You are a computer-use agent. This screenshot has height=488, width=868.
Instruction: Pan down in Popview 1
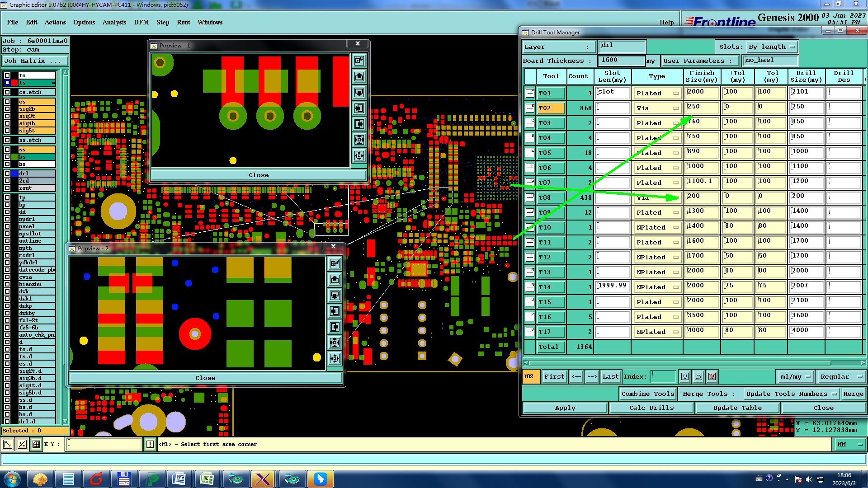click(x=359, y=93)
